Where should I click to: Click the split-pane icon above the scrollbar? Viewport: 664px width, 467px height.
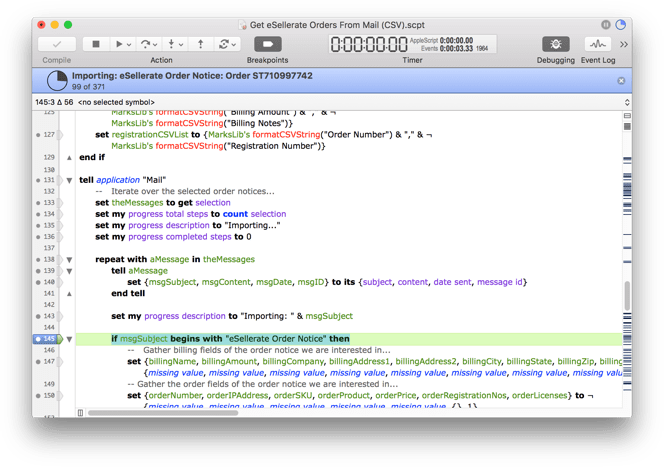point(627,116)
